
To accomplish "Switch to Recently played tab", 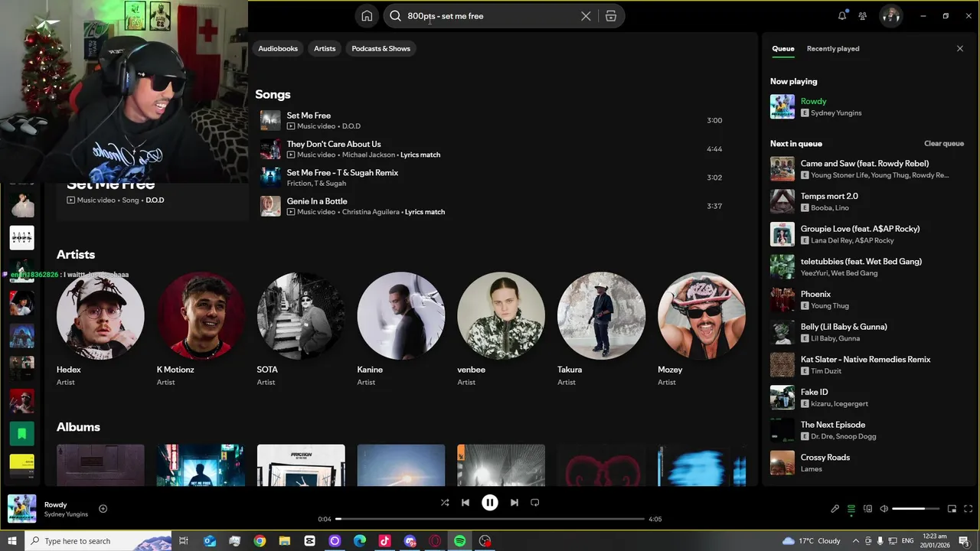I will [x=833, y=48].
